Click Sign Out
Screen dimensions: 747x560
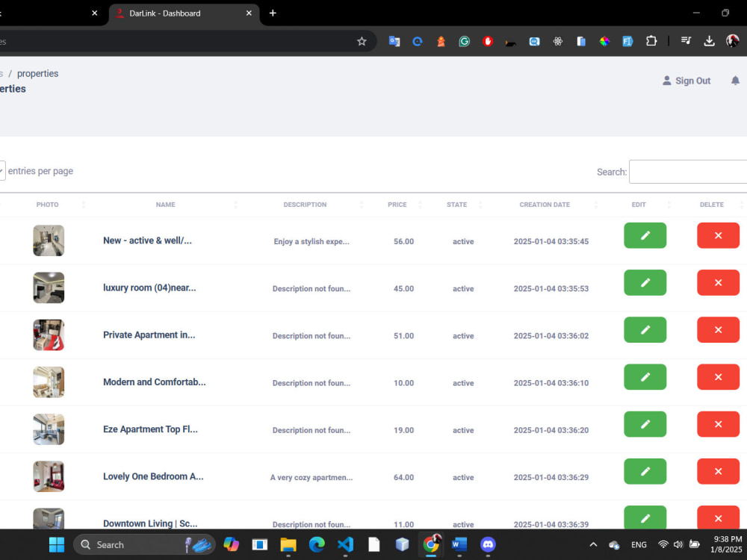686,81
